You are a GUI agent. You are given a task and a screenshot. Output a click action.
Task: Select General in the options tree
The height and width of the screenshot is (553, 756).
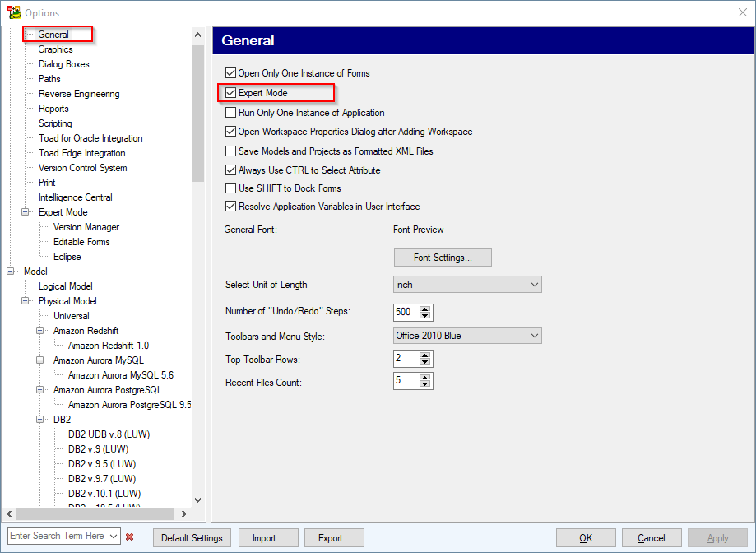coord(53,35)
